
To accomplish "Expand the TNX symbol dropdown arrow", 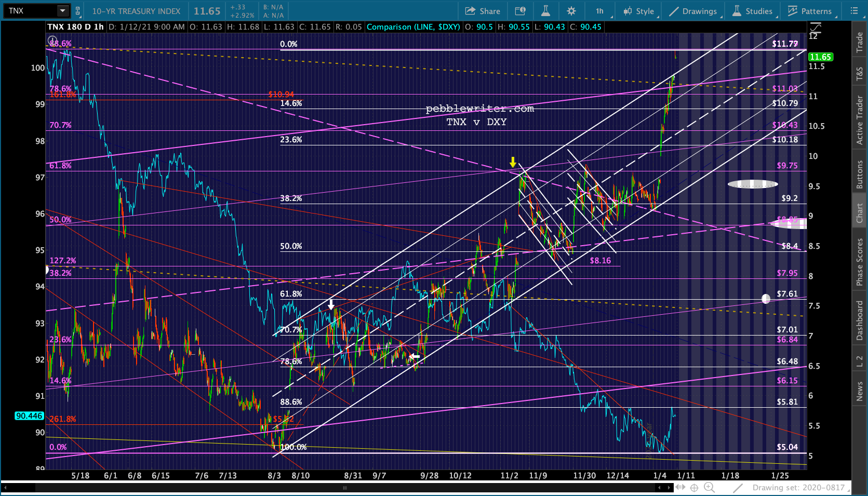I will [62, 11].
